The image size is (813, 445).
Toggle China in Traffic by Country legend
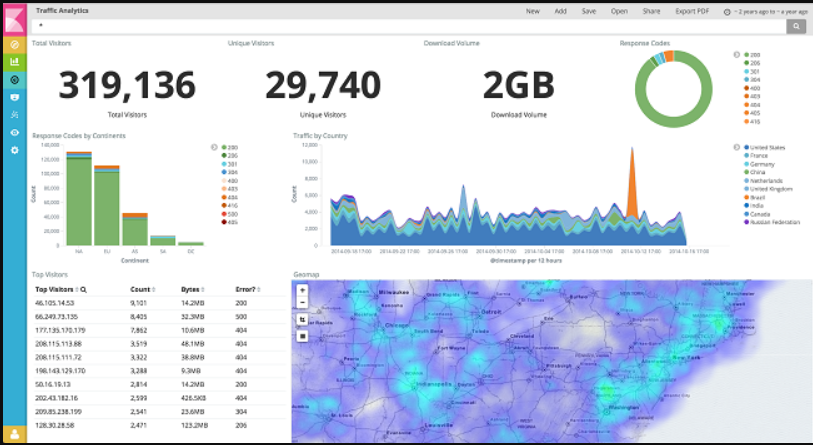point(754,172)
